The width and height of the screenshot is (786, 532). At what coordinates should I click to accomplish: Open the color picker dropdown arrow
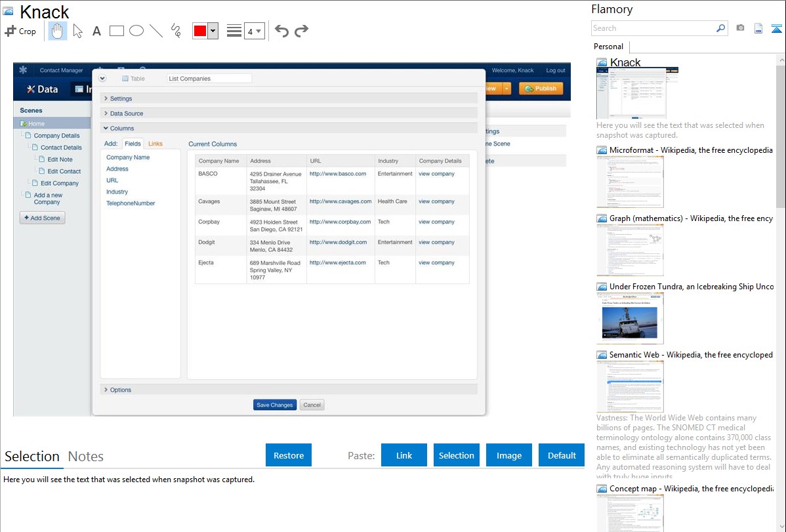[x=213, y=31]
